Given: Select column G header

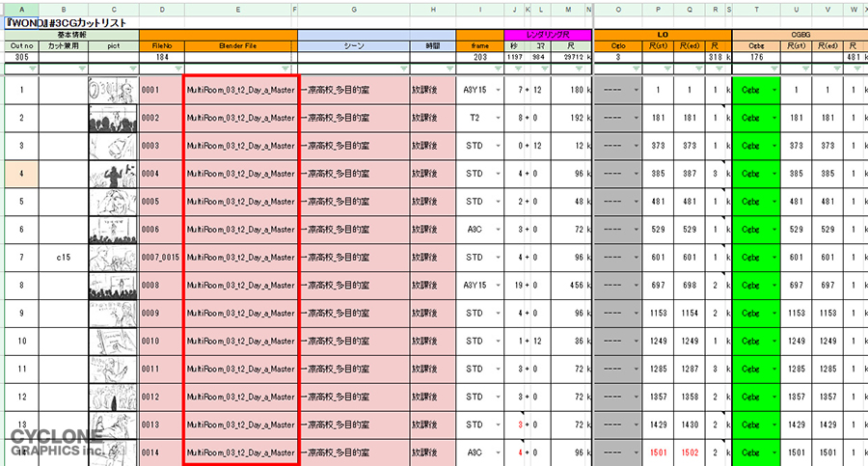Looking at the screenshot, I should tap(355, 9).
